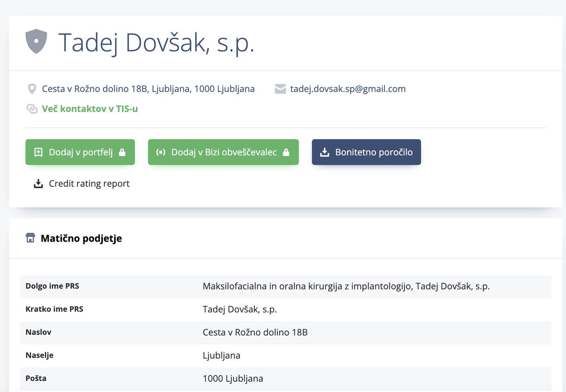This screenshot has height=392, width=566.
Task: Select table value Cesta v Rožno dolino 18B
Action: click(255, 332)
